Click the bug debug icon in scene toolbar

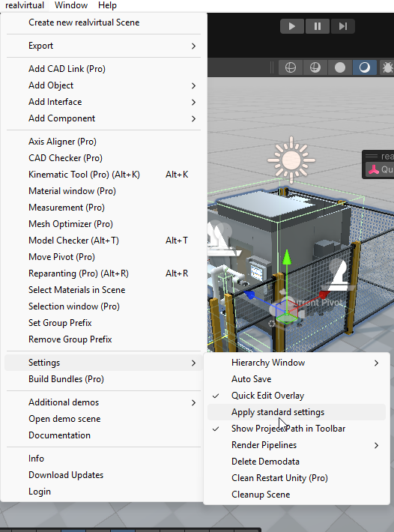click(387, 67)
